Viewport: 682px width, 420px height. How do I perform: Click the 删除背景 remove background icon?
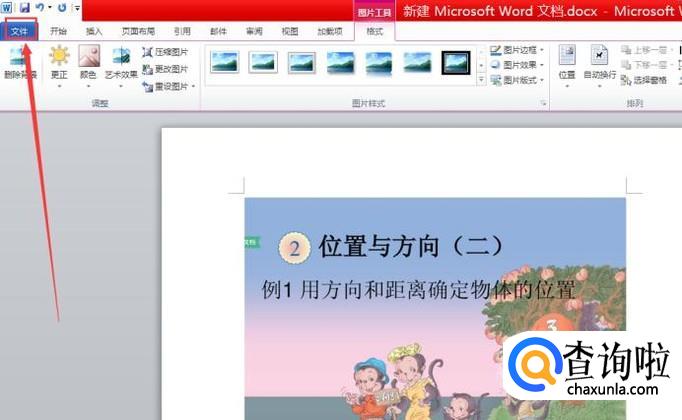click(19, 62)
